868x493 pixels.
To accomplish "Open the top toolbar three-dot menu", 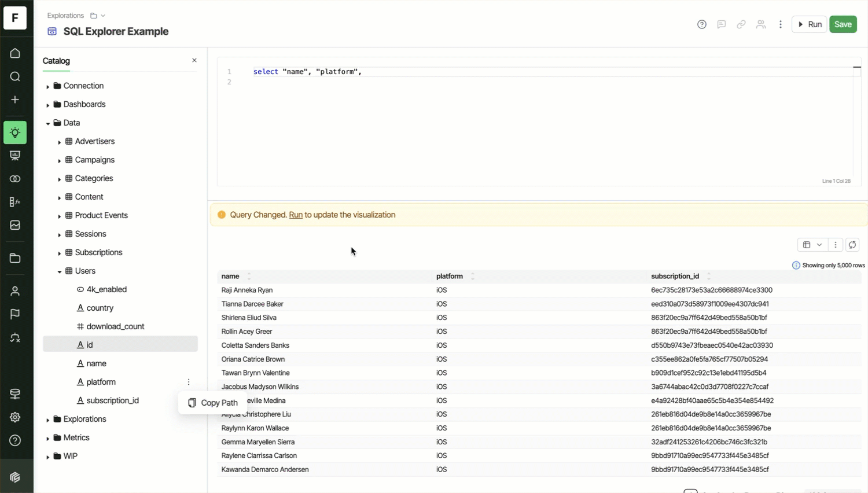I will coord(781,24).
